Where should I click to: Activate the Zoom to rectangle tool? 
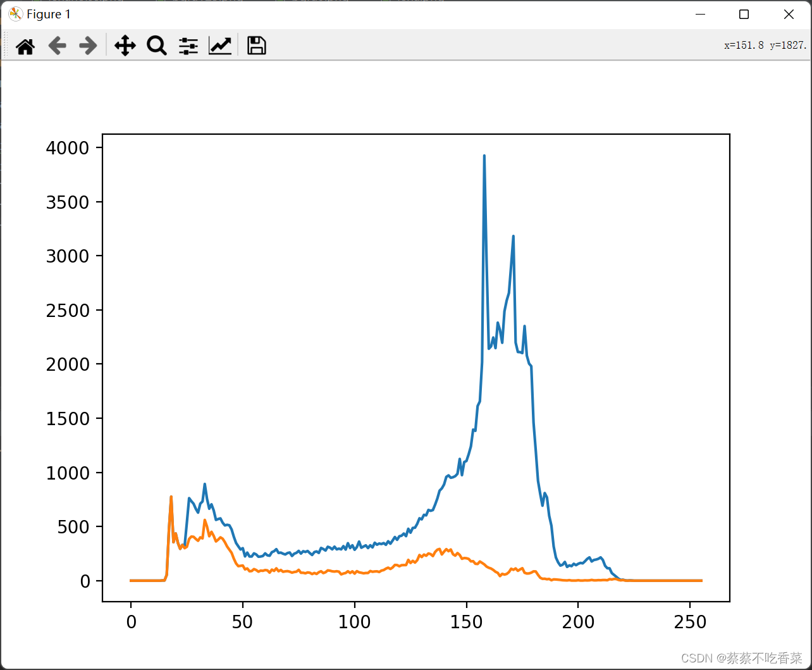156,46
